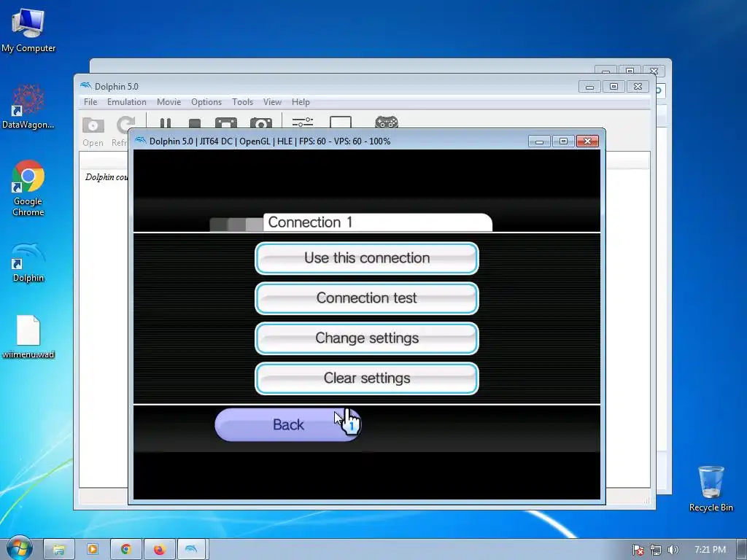
Task: Stop emulation with the Stop toolbar icon
Action: click(x=194, y=124)
